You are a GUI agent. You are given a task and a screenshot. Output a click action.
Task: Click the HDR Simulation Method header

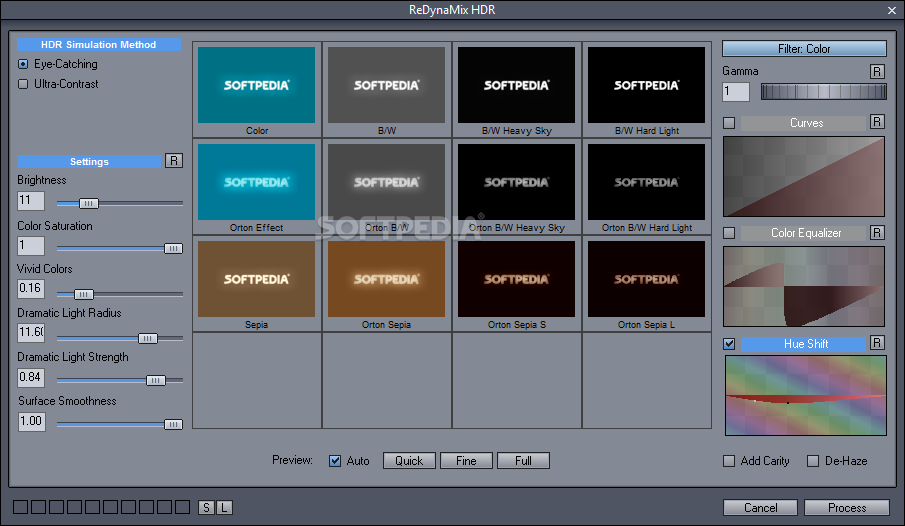click(99, 44)
